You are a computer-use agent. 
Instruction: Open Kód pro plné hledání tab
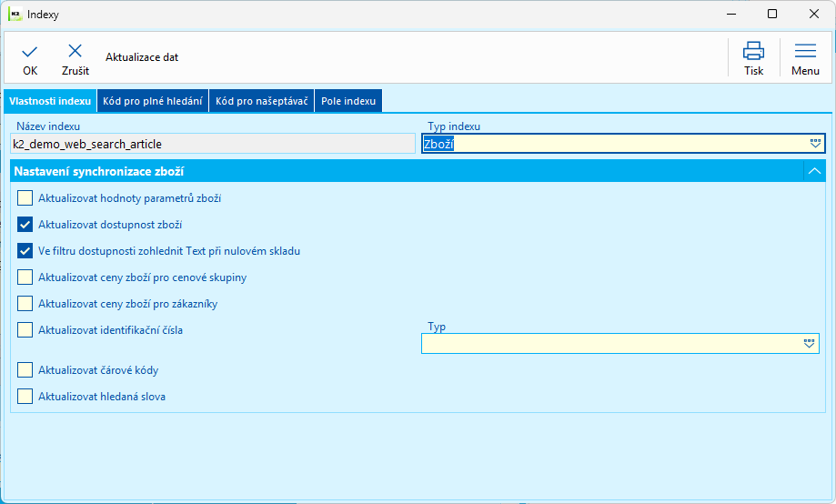click(153, 101)
